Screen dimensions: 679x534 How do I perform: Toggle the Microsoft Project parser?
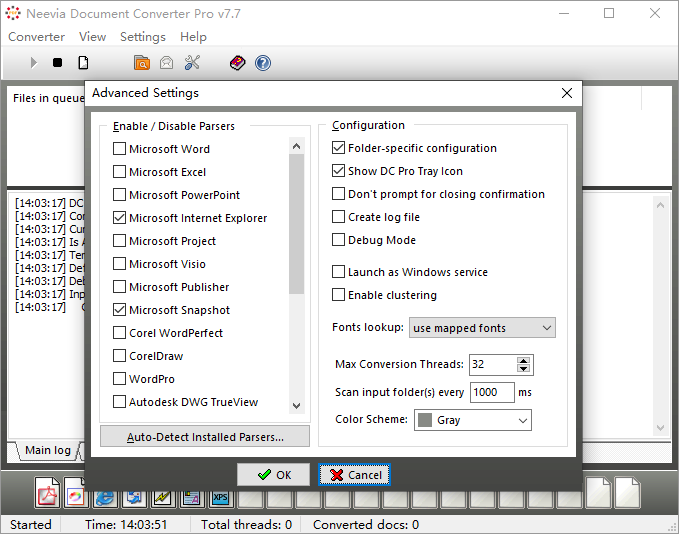click(119, 240)
